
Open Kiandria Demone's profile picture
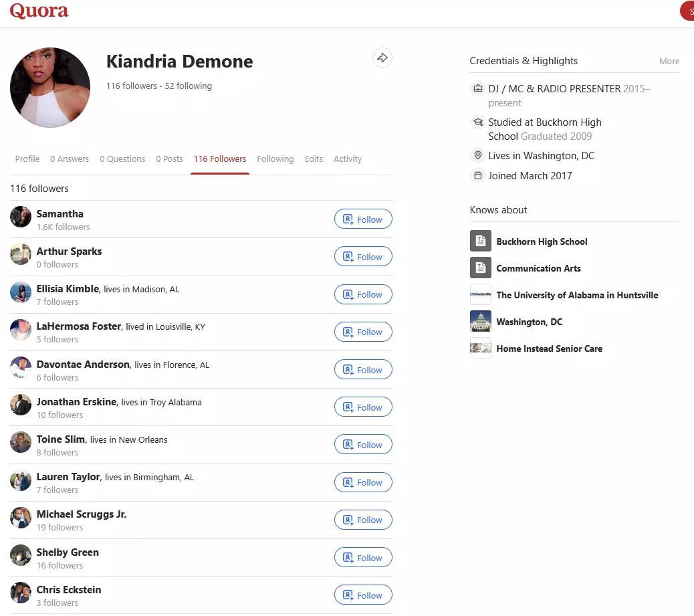[x=50, y=87]
